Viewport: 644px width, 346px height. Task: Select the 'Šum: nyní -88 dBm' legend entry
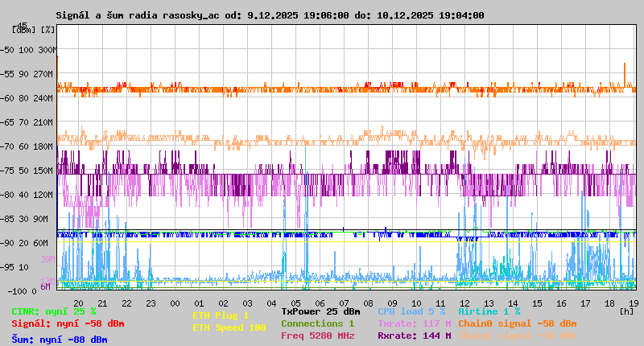60,340
